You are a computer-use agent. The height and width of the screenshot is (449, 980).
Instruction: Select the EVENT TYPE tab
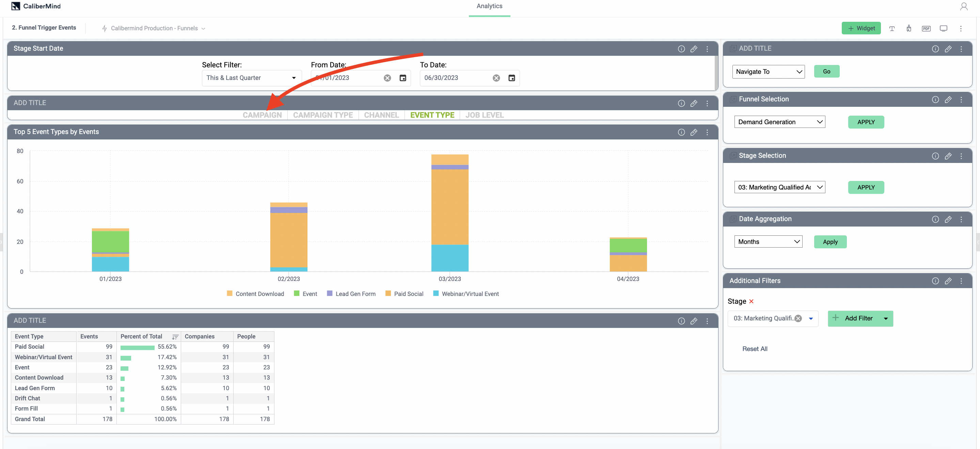tap(432, 114)
